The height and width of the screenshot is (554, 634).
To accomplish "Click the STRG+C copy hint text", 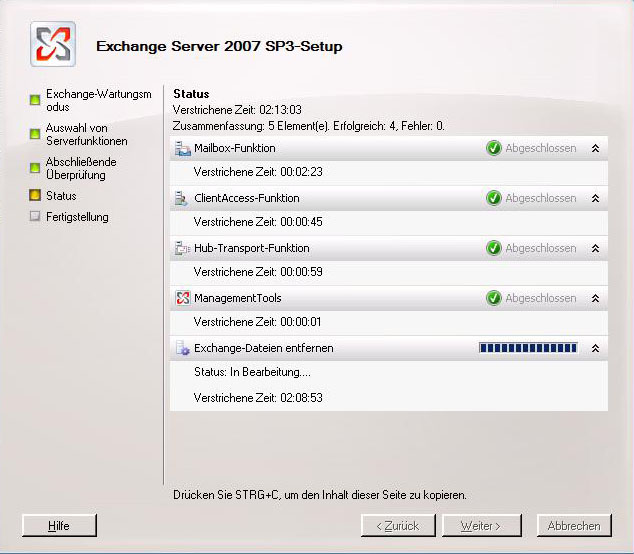I will tap(320, 495).
